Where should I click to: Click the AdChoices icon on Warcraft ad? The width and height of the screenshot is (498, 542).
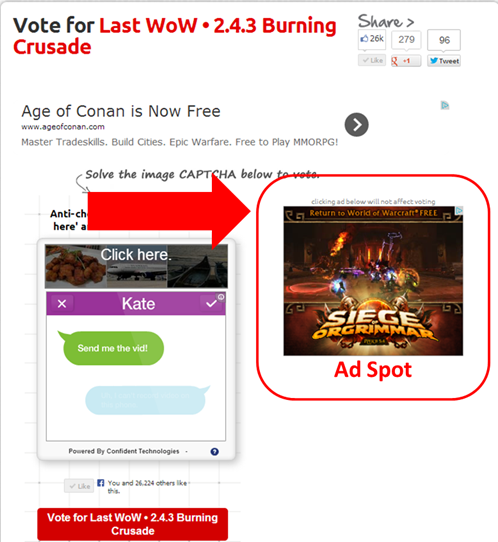pyautogui.click(x=459, y=210)
